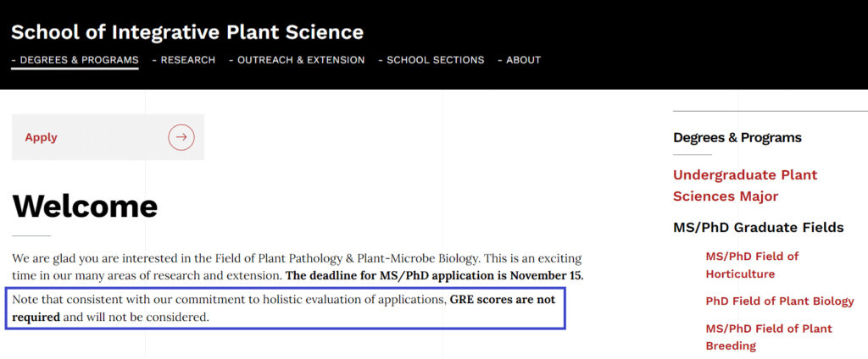Viewport: 868px width, 359px height.
Task: Open the School of Integrative Plant Science title
Action: click(187, 33)
